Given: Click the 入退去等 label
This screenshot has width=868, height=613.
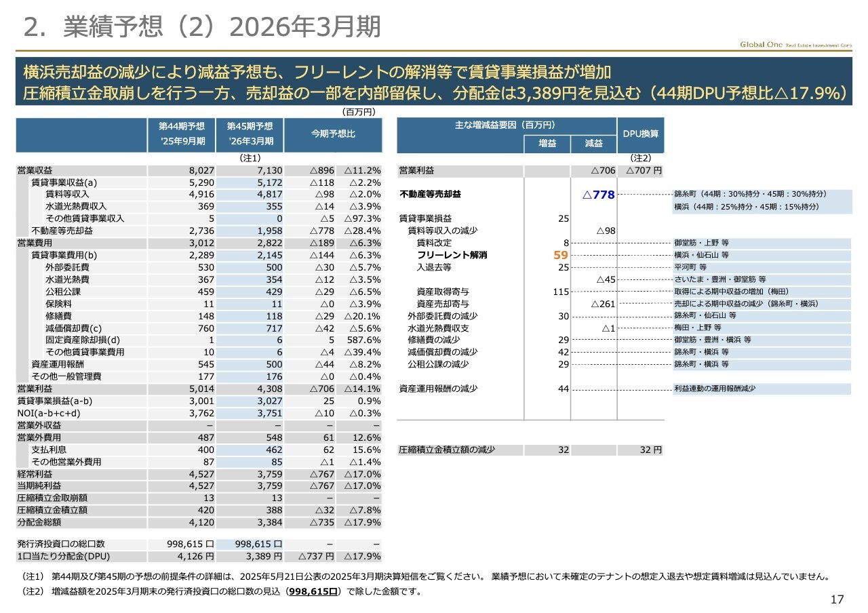Looking at the screenshot, I should click(x=434, y=268).
